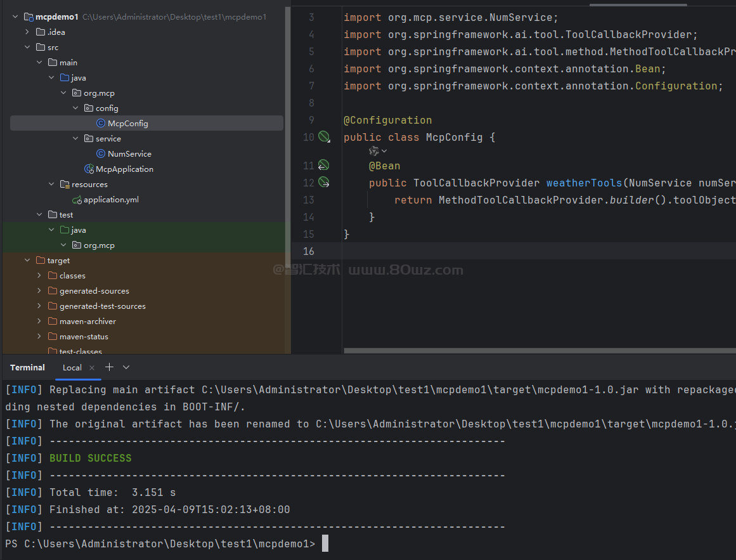Collapse the src folder
Image resolution: width=736 pixels, height=560 pixels.
[27, 48]
